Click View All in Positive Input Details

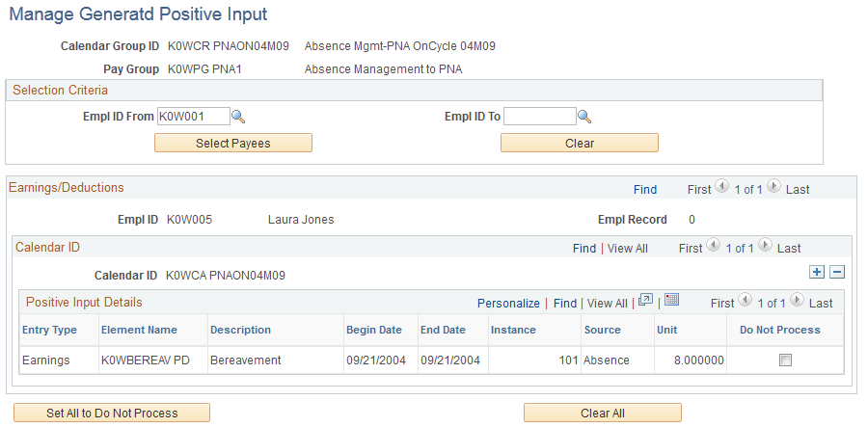pos(608,303)
